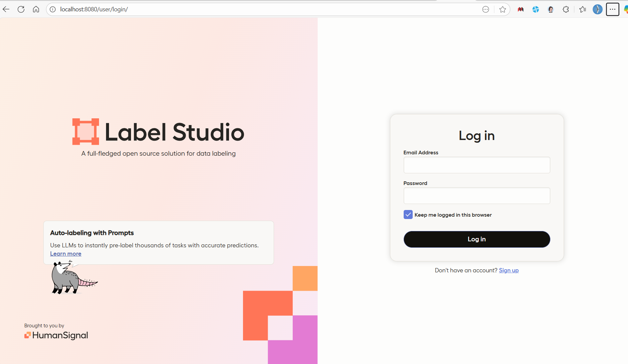
Task: Click the red M extension icon
Action: pyautogui.click(x=521, y=9)
